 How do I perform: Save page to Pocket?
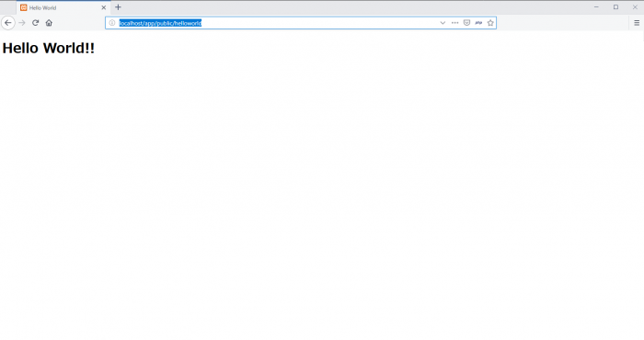[466, 23]
